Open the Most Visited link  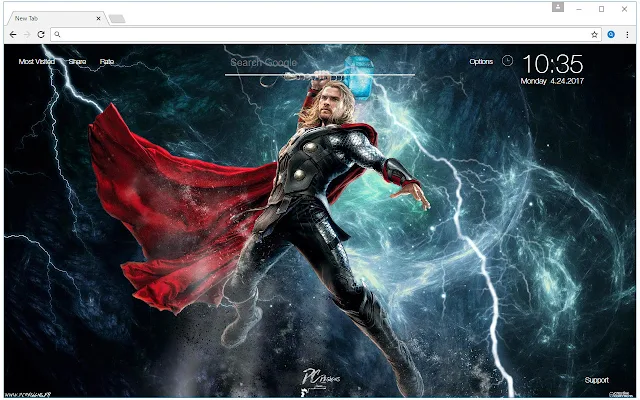click(37, 62)
